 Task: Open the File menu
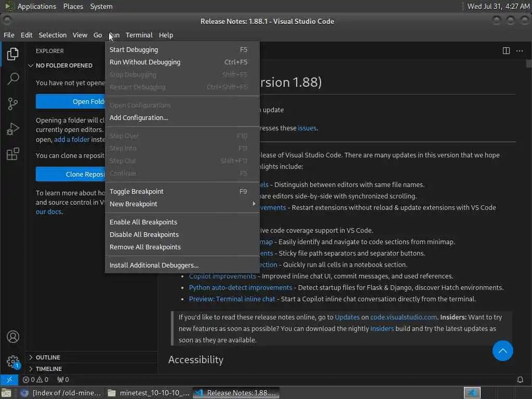[x=9, y=35]
